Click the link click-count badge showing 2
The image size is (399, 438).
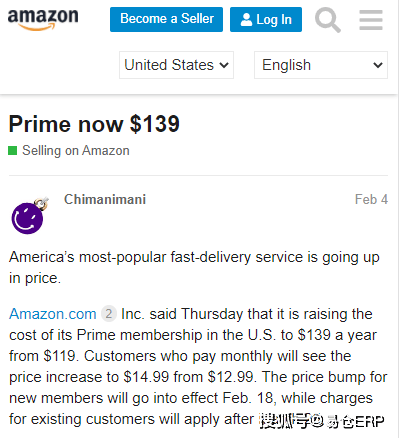pyautogui.click(x=109, y=314)
